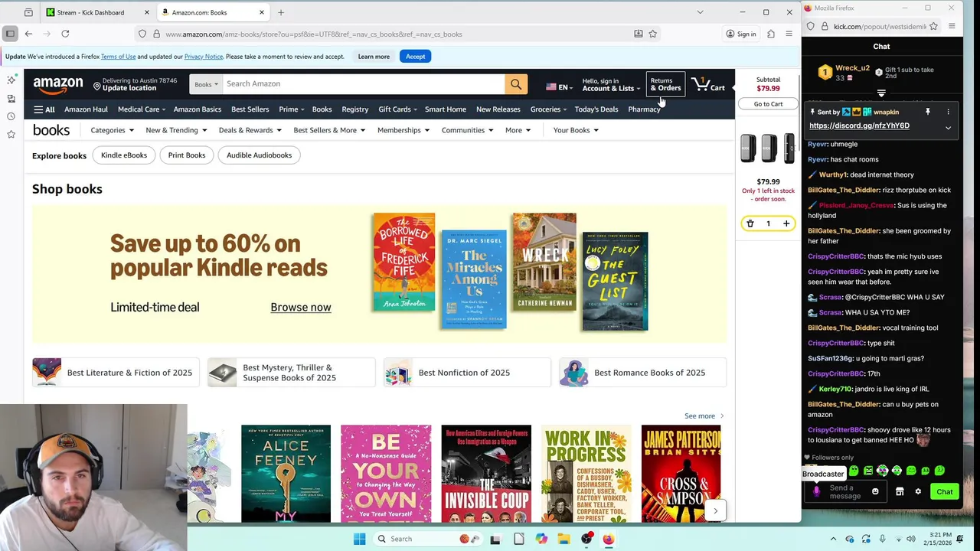Open the discord.gg link in chat
Viewport: 980px width, 551px height.
point(859,126)
